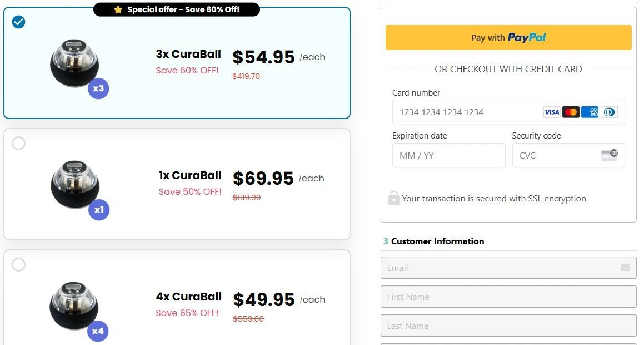
Task: Click the 1x CuraBall product image
Action: tap(74, 185)
